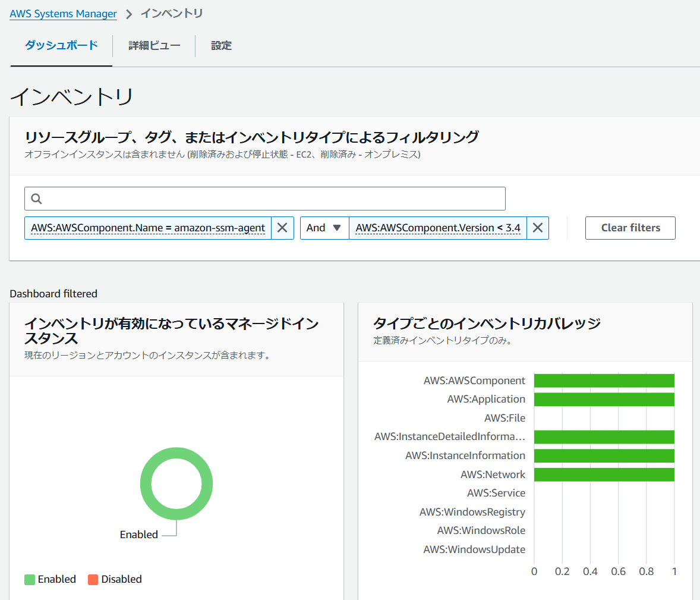The height and width of the screenshot is (600, 700).
Task: Open the And operator dropdown
Action: [x=324, y=228]
